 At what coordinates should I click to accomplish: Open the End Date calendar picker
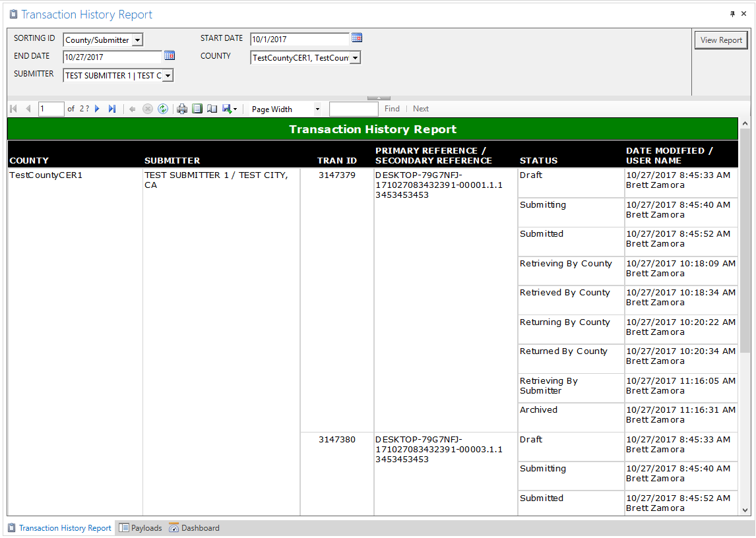pos(170,56)
